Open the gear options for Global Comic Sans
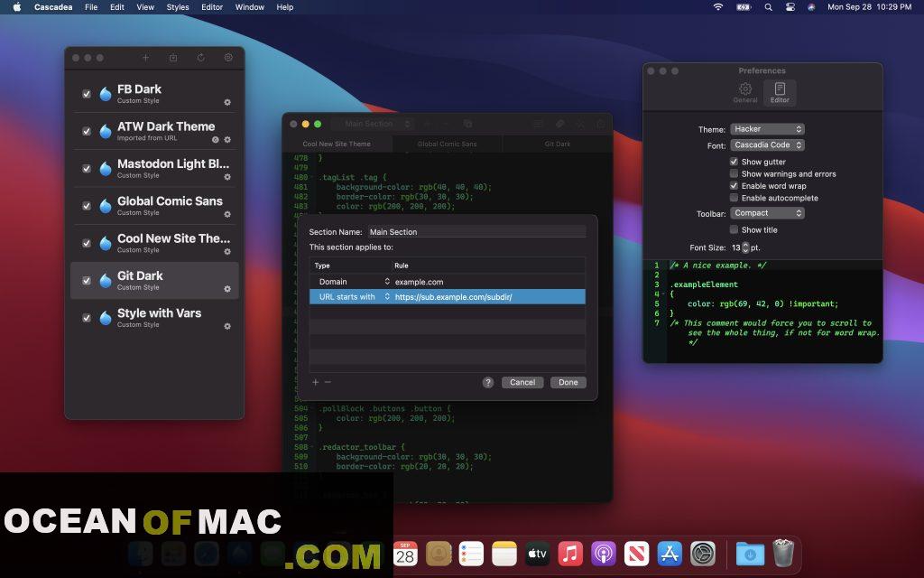The height and width of the screenshot is (578, 924). pos(227,214)
